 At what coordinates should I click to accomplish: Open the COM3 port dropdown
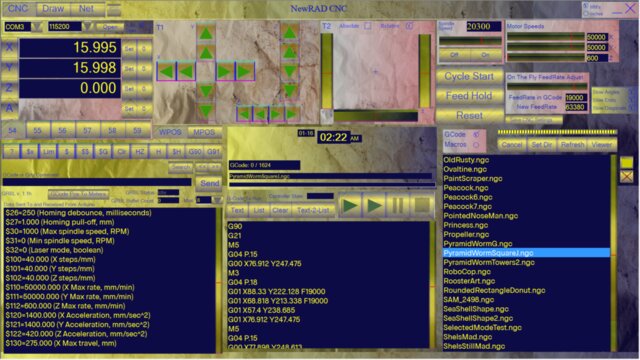[x=37, y=27]
